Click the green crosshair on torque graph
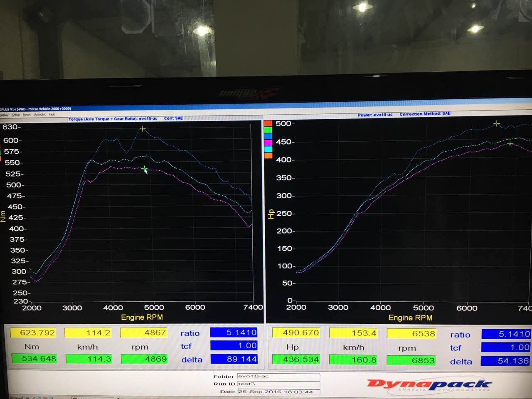532x399 pixels. coord(144,168)
